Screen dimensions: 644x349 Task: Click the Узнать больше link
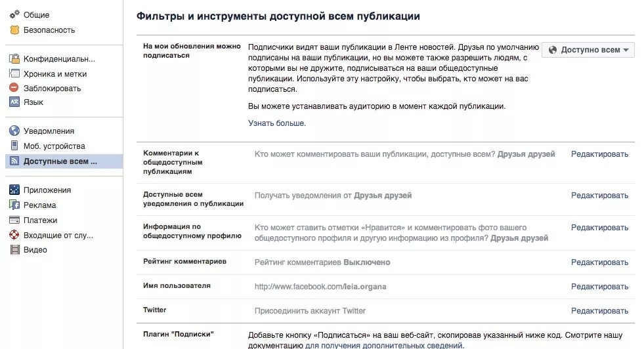click(277, 123)
